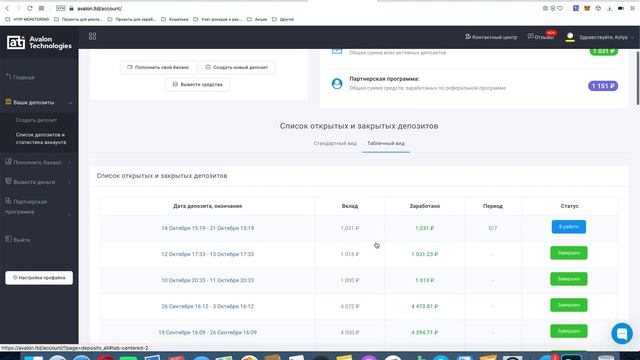Select Список депозитов и статистика аккаунта
The width and height of the screenshot is (640, 360).
pyautogui.click(x=41, y=138)
